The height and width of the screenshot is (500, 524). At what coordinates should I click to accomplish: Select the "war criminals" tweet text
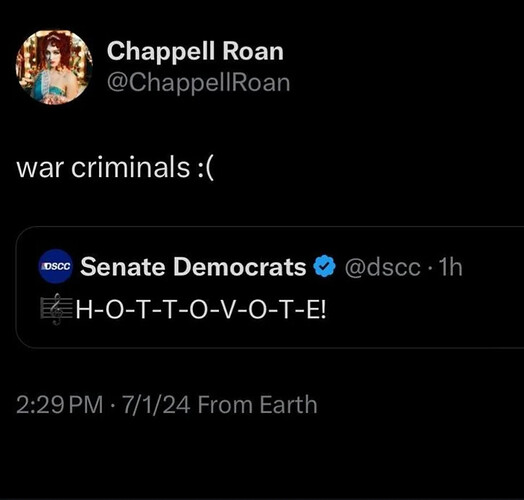103,167
